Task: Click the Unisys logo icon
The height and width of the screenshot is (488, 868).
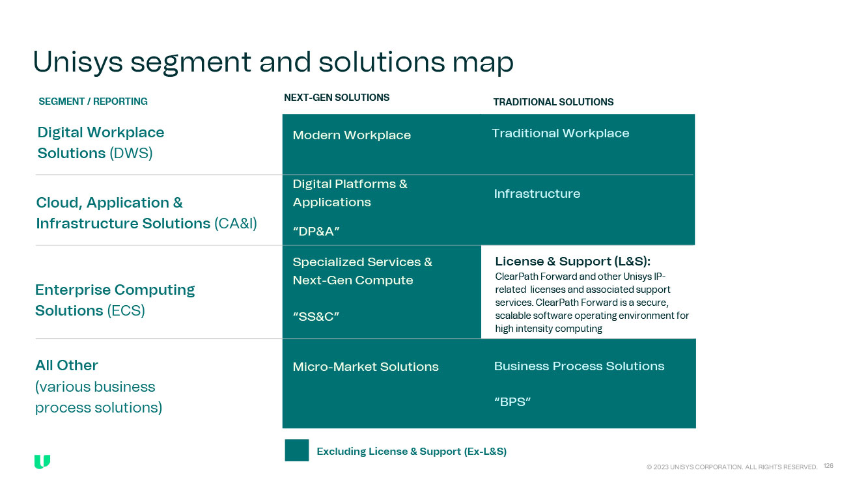Action: pyautogui.click(x=42, y=462)
